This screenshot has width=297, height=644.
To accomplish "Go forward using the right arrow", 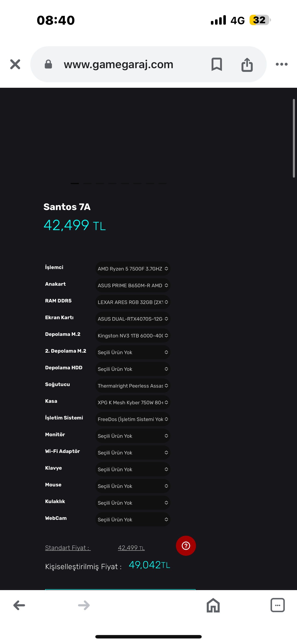I will click(84, 605).
